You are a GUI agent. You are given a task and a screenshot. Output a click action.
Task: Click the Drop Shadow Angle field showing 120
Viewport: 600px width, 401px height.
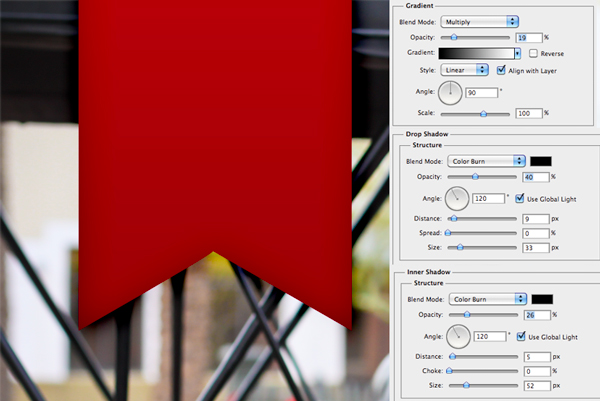489,199
